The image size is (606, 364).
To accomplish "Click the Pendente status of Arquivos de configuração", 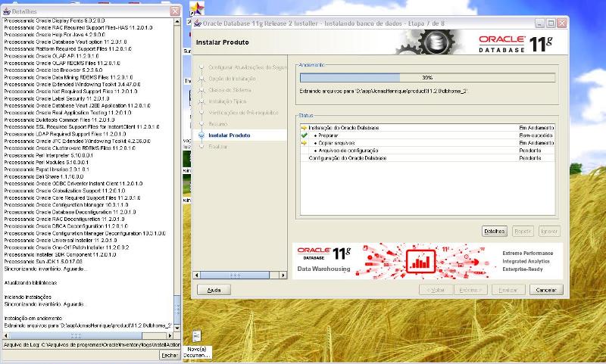I will [x=529, y=151].
